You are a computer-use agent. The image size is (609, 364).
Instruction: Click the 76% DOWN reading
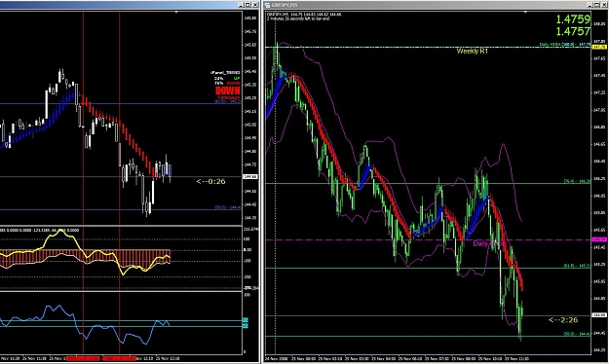(227, 83)
